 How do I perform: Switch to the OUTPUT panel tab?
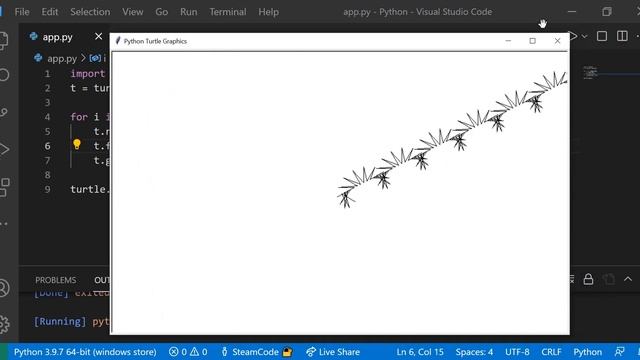[102, 280]
